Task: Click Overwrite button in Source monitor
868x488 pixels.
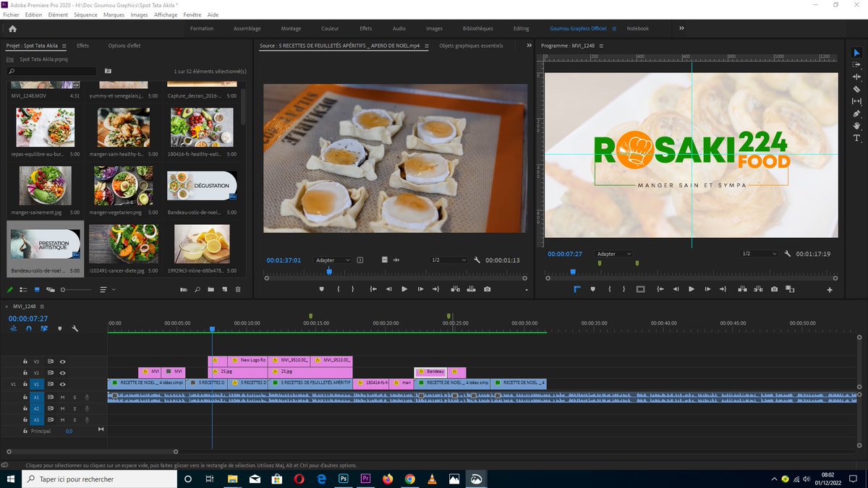Action: (x=471, y=289)
